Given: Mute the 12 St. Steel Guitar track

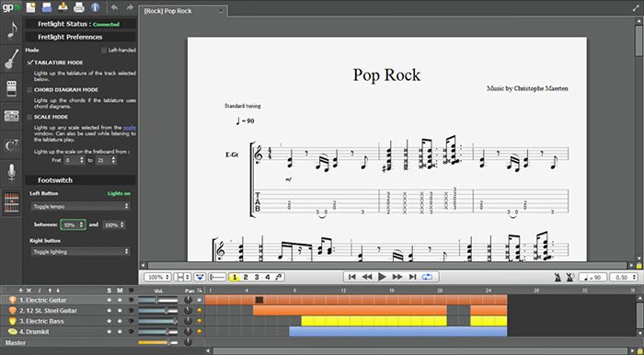Looking at the screenshot, I should pyautogui.click(x=120, y=311).
